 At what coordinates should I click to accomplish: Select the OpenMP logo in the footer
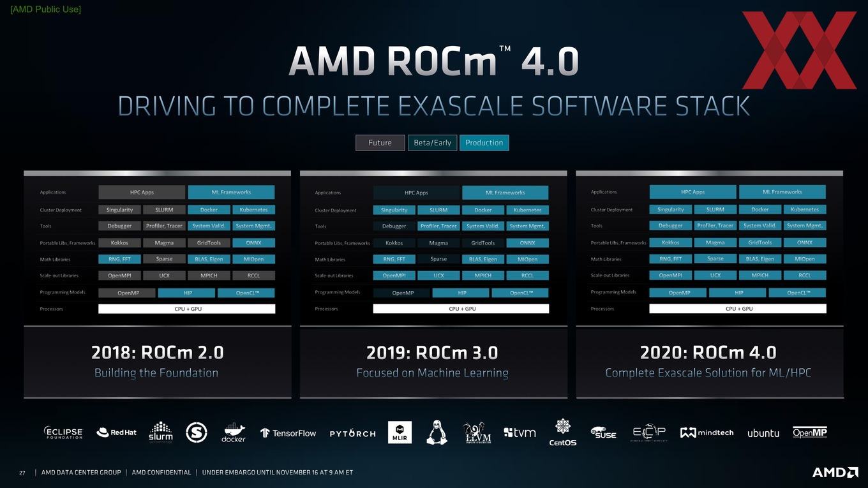point(810,433)
